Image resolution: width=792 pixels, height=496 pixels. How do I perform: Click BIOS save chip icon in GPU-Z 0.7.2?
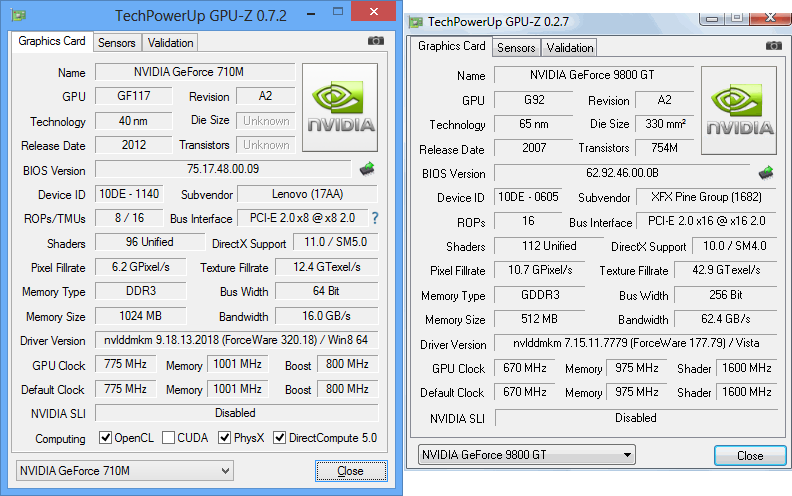pos(367,169)
